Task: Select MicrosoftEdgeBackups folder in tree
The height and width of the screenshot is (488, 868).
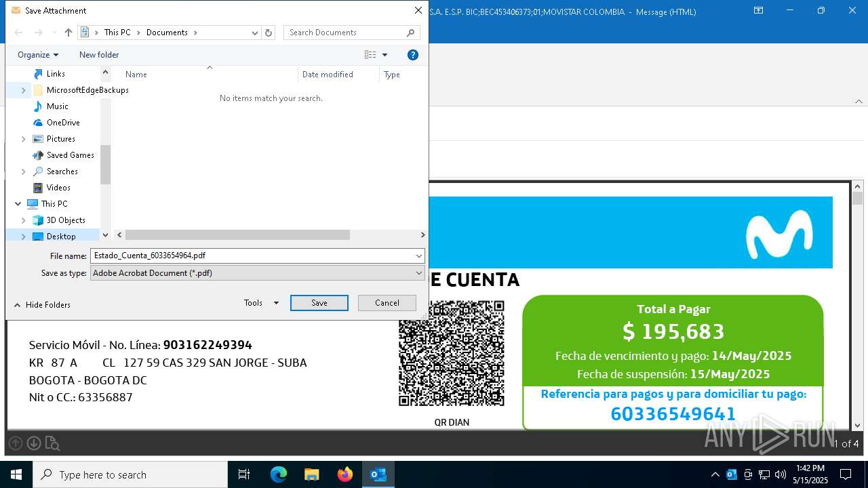Action: (87, 90)
